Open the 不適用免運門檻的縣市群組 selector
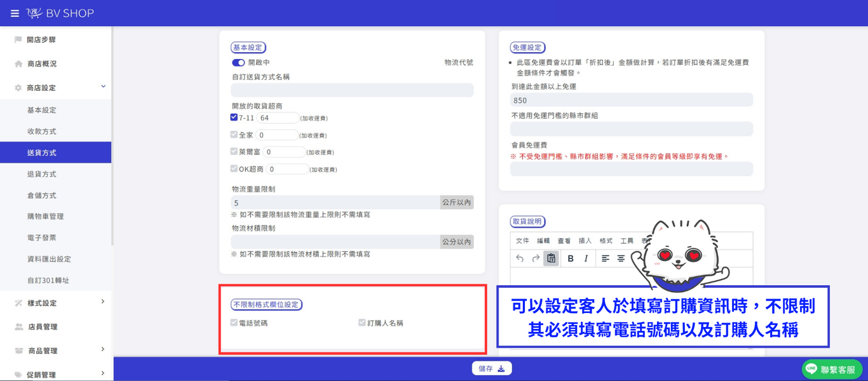Viewport: 868px width, 381px height. pos(632,129)
